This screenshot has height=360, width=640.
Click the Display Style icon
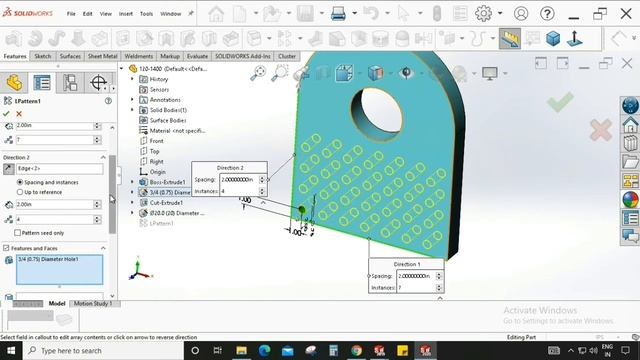[x=376, y=73]
